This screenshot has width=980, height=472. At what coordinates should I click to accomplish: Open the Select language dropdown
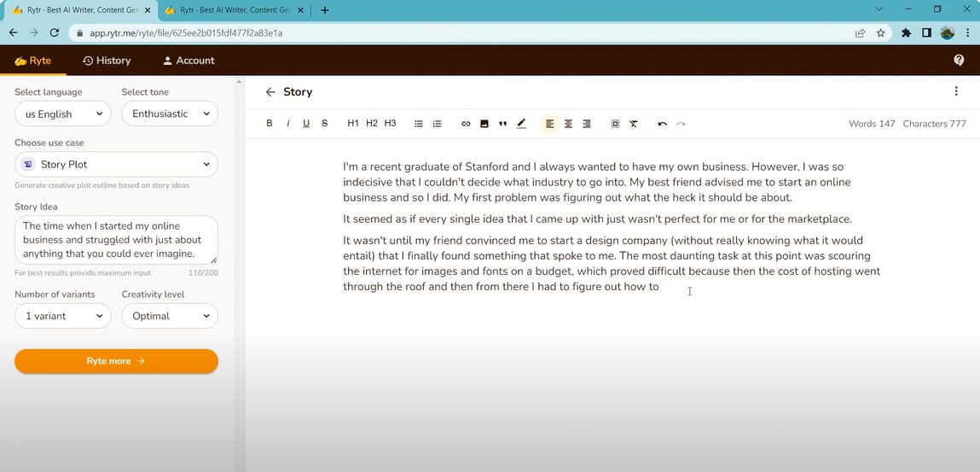[x=63, y=114]
